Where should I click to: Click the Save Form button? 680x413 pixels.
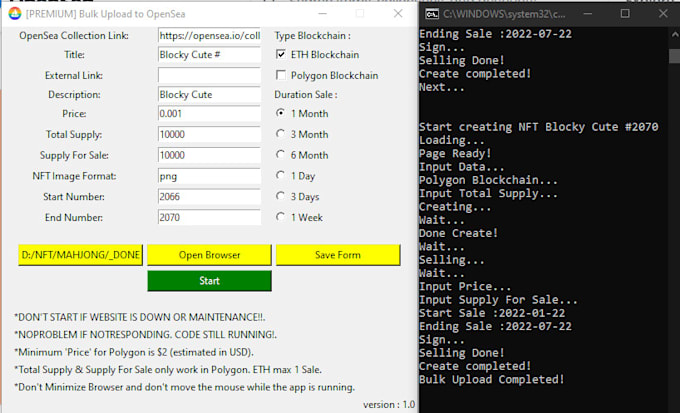(x=337, y=255)
